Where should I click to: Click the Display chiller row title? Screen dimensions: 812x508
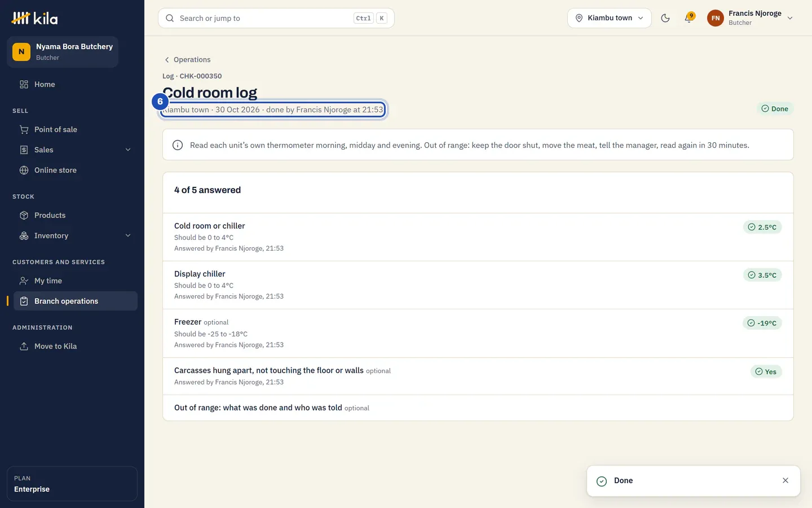coord(200,274)
